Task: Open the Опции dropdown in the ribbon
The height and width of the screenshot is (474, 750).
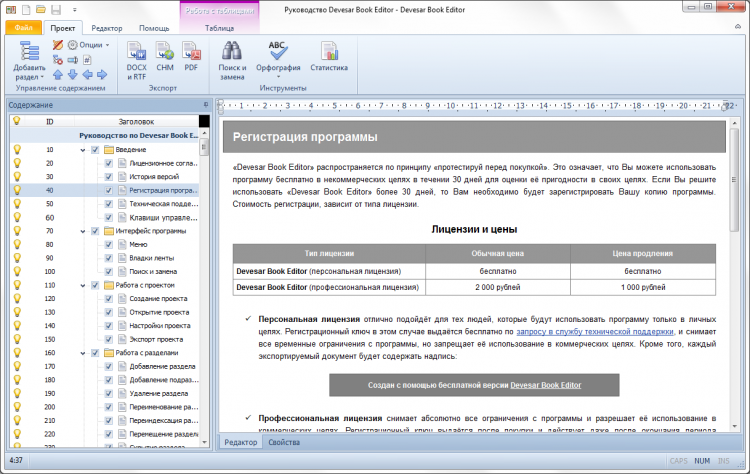Action: (93, 45)
